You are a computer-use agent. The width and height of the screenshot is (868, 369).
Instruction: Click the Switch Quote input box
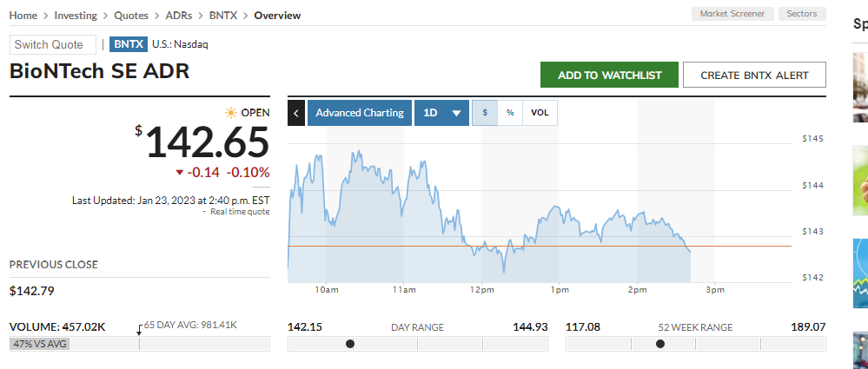(53, 45)
